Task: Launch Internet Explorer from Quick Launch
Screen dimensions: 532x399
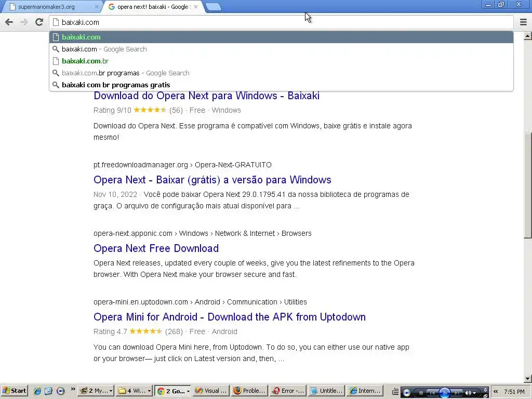Action: pos(37,391)
